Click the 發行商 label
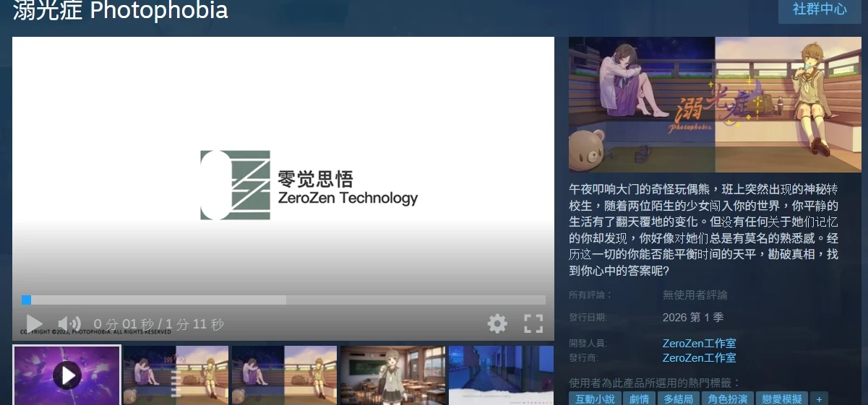Screen dimensions: 868x405 pos(584,357)
